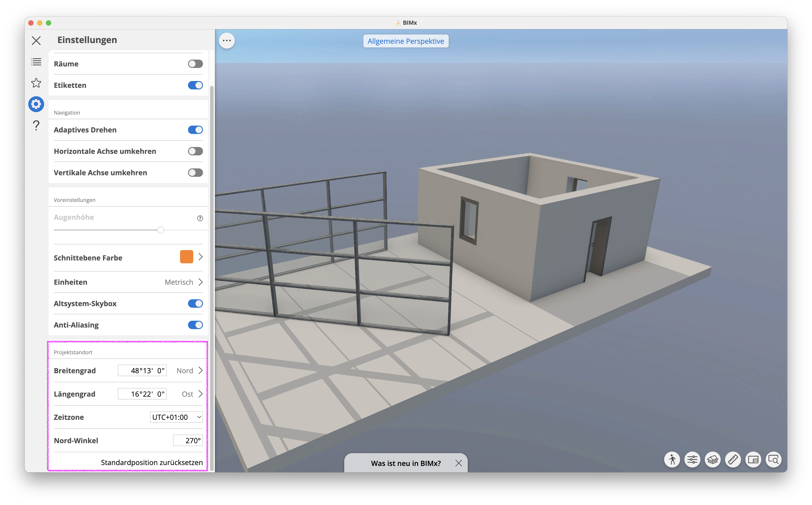Click the 'Nord-Winkel' label
The image size is (812, 505).
[76, 441]
